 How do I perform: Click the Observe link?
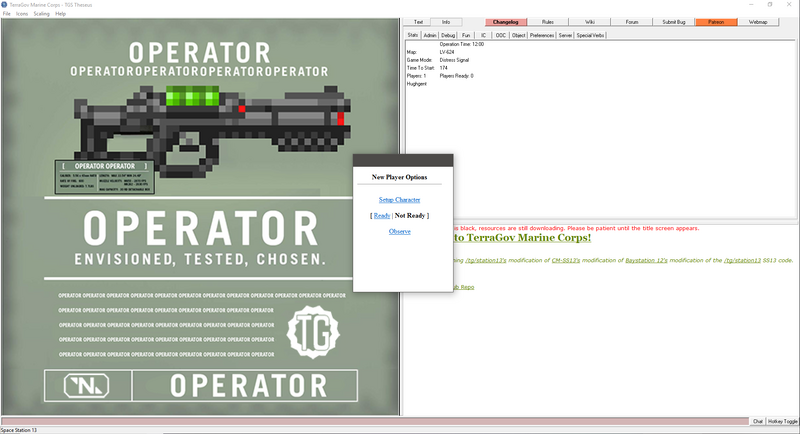[399, 232]
